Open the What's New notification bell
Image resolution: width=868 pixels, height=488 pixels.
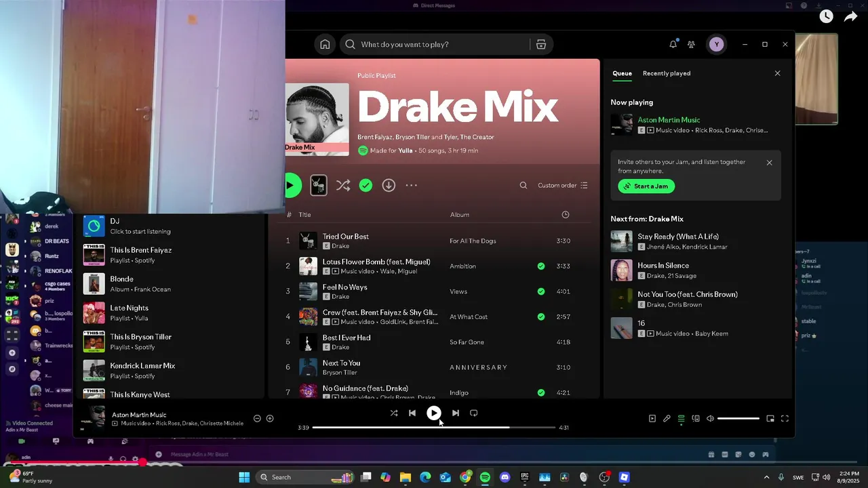[673, 44]
